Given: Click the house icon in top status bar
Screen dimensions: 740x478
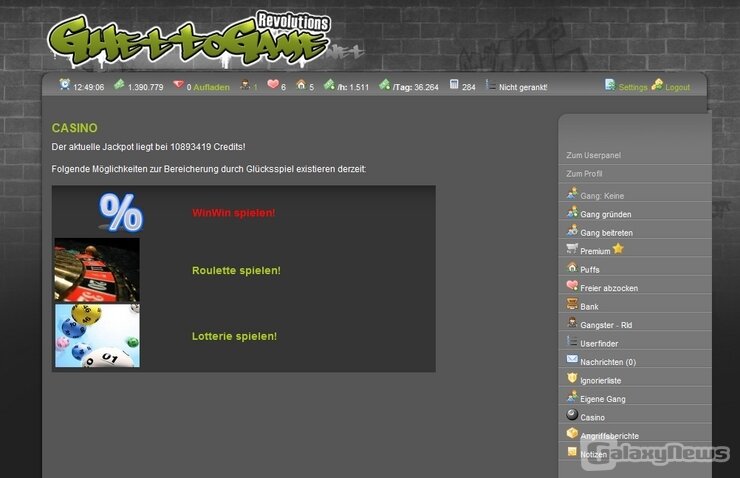Looking at the screenshot, I should pyautogui.click(x=301, y=84).
